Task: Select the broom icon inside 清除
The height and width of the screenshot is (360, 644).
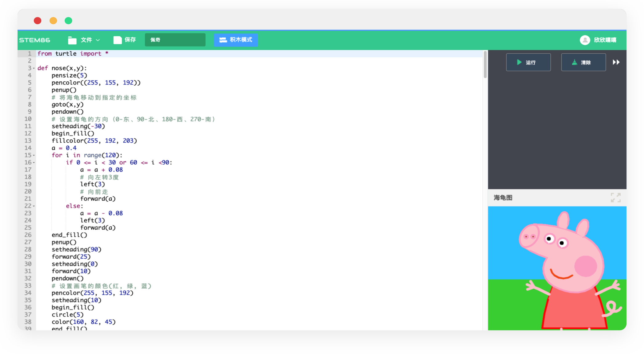Action: tap(574, 62)
